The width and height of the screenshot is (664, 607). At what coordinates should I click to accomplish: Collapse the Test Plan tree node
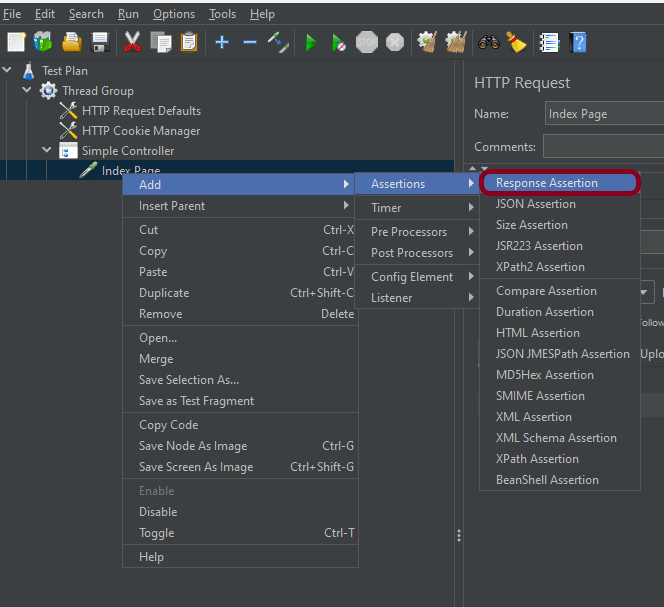click(9, 71)
